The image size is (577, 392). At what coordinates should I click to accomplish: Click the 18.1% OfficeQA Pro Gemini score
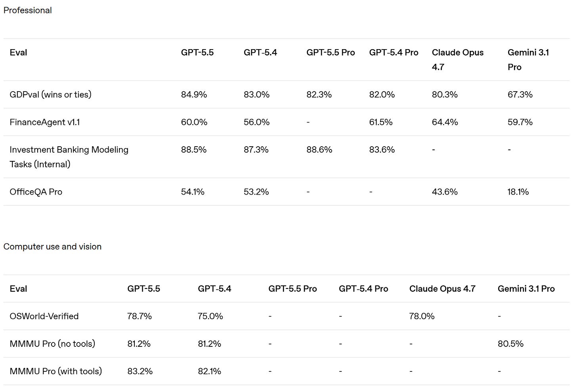pyautogui.click(x=518, y=192)
